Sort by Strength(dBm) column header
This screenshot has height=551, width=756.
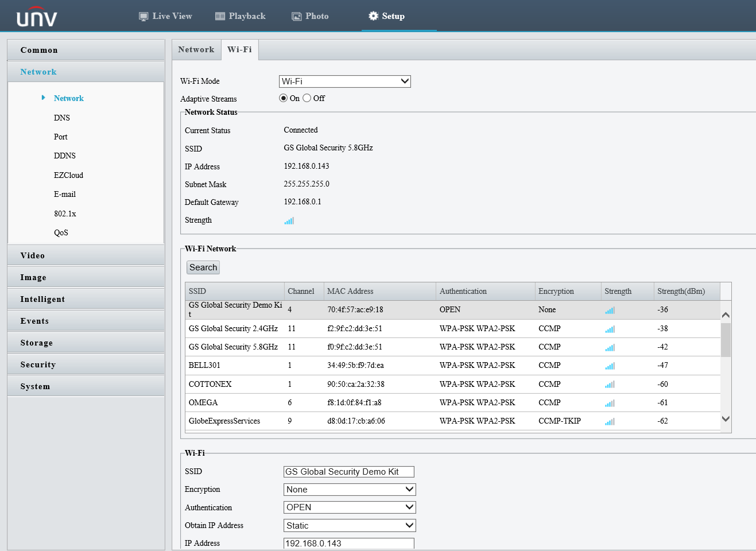[687, 292]
